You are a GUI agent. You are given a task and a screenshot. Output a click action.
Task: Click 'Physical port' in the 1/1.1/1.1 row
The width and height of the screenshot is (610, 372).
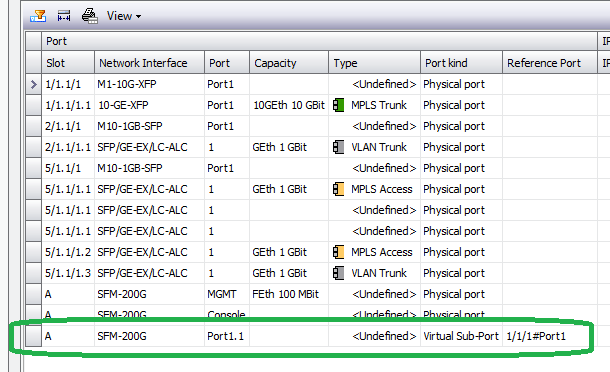tap(454, 105)
